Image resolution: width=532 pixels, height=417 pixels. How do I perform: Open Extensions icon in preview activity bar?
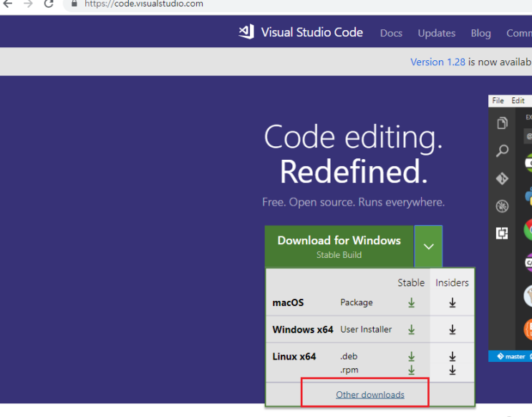(x=502, y=234)
